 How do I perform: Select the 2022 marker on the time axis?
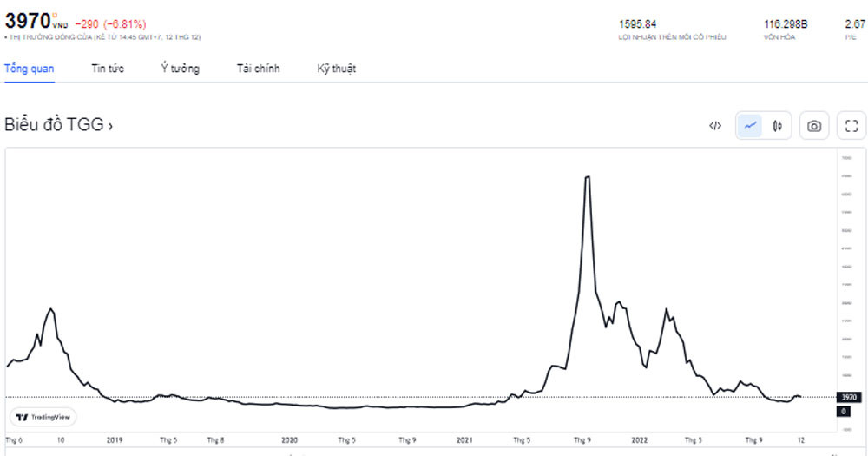tap(640, 440)
